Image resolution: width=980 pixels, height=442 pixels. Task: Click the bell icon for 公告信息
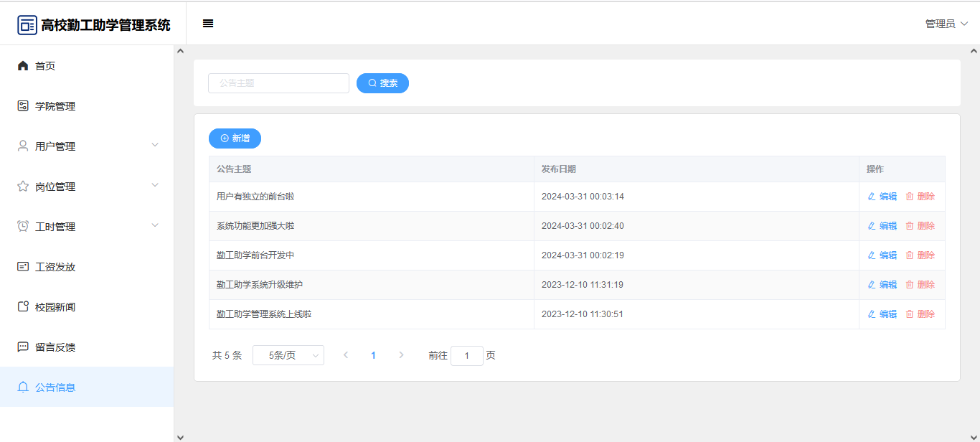pos(23,387)
